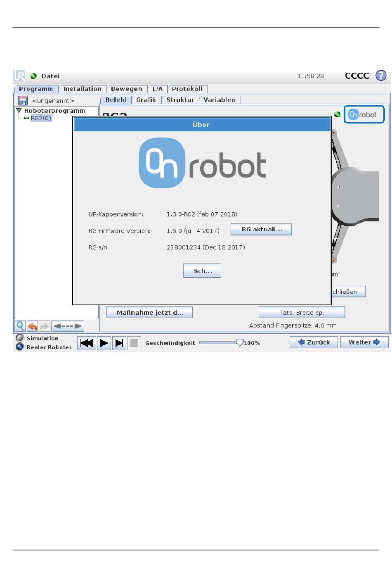This screenshot has width=392, height=577.
Task: Collapse the Roboterprogramm tree node
Action: [x=19, y=111]
